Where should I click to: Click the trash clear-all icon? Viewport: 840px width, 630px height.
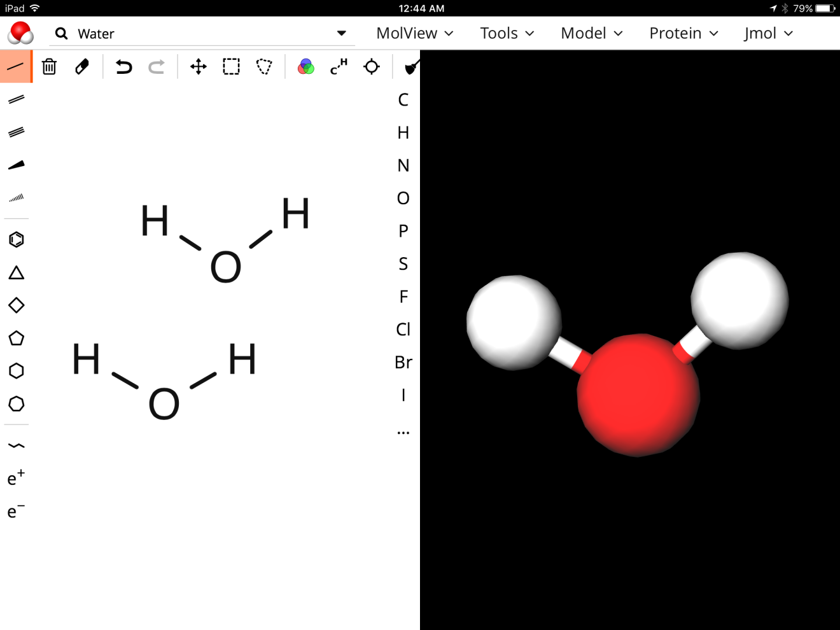point(49,66)
